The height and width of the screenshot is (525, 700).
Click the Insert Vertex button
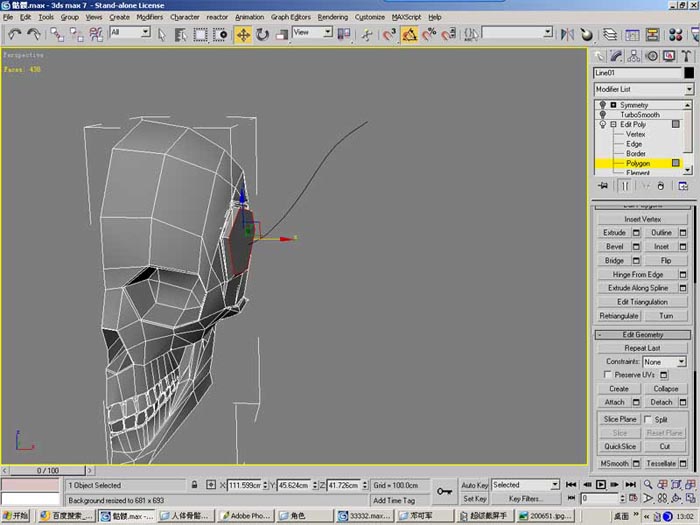point(642,219)
